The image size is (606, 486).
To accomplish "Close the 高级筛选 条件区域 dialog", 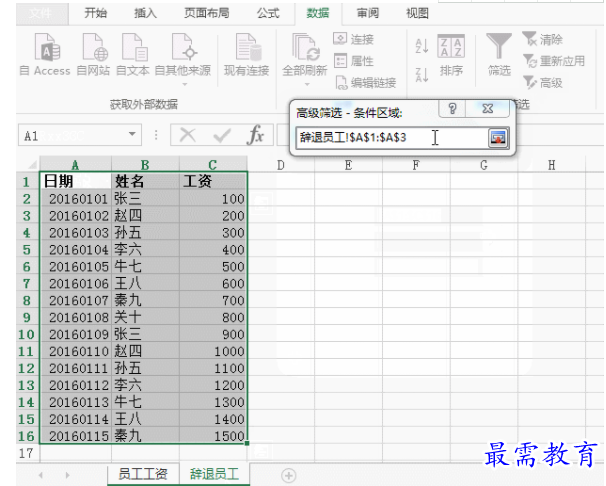I will (488, 109).
